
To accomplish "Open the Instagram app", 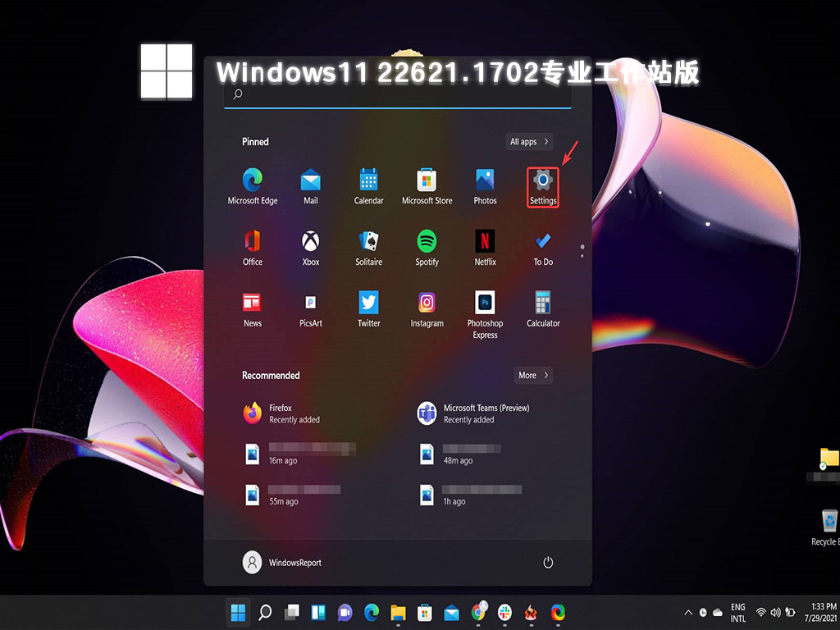I will pos(427,309).
